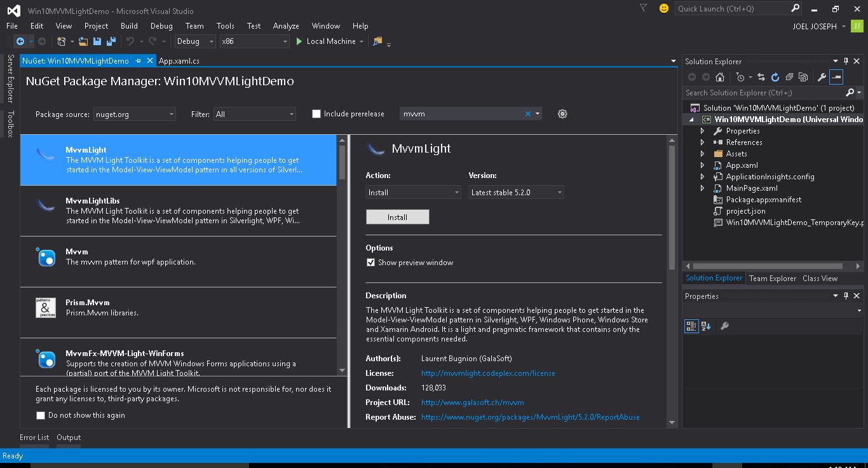Click Quick Launch search magnifier icon
Viewport: 868px width, 468px height.
pyautogui.click(x=795, y=8)
